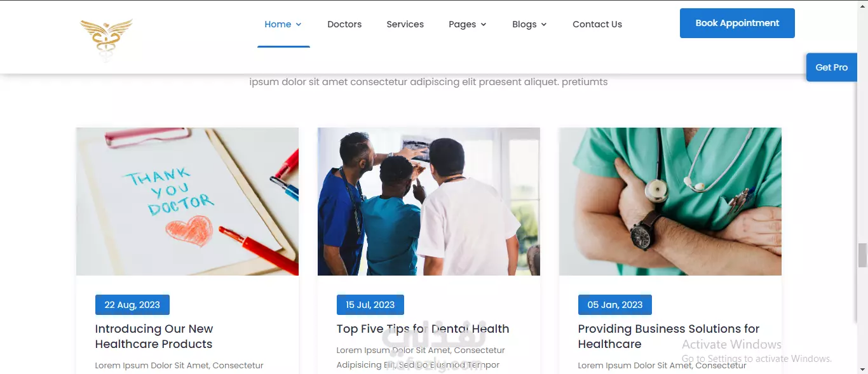This screenshot has height=374, width=868.
Task: Open the Thank You Doctor clipboard image
Action: click(x=187, y=201)
